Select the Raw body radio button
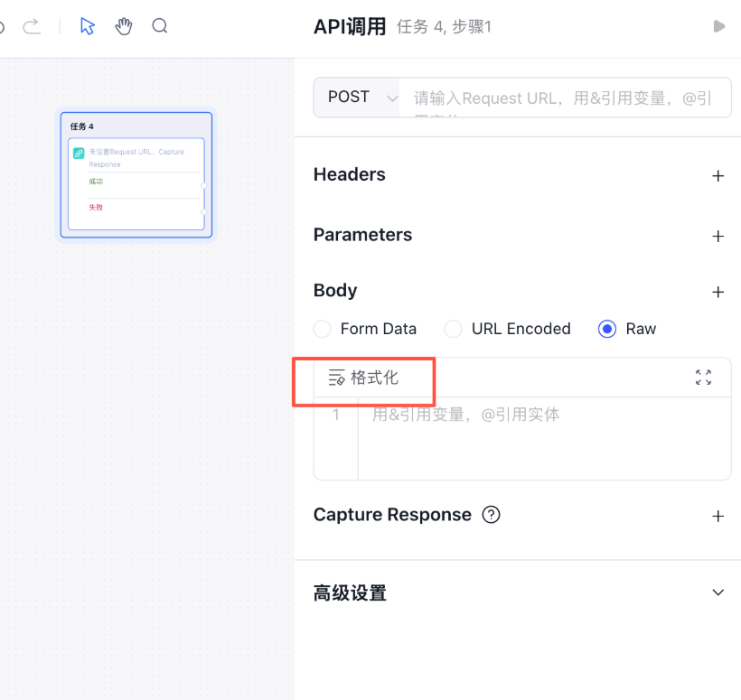The height and width of the screenshot is (700, 741). pyautogui.click(x=607, y=329)
